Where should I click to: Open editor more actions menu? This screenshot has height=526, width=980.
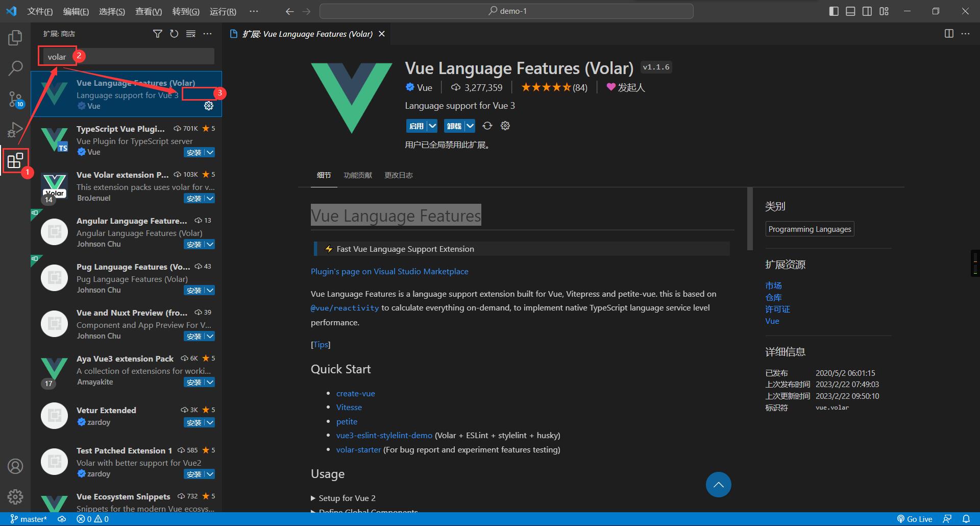coord(965,34)
